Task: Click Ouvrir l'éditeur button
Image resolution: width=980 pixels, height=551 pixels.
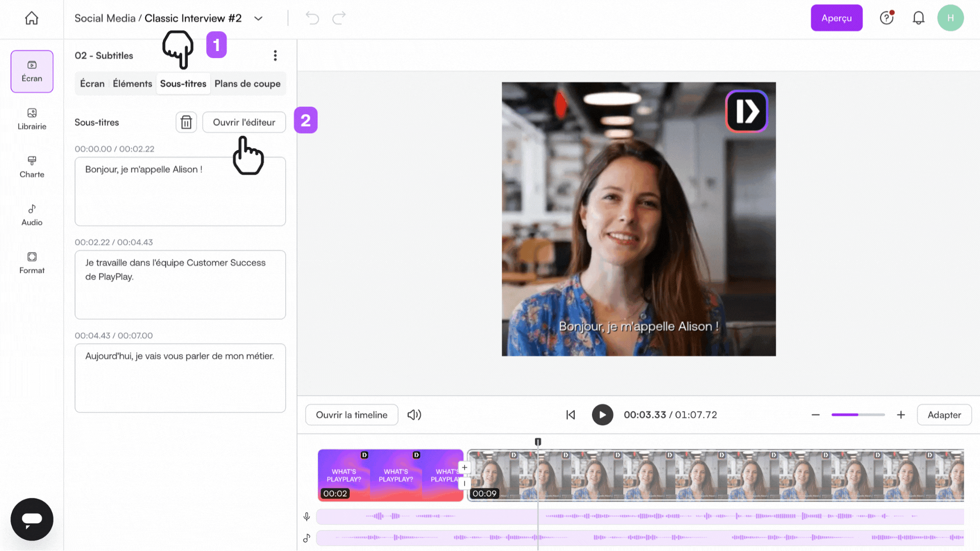Action: (x=244, y=122)
